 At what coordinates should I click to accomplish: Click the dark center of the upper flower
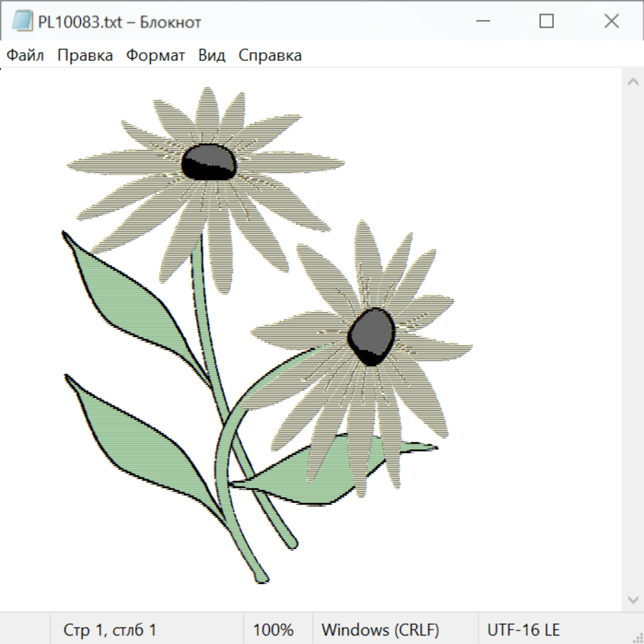[x=208, y=162]
